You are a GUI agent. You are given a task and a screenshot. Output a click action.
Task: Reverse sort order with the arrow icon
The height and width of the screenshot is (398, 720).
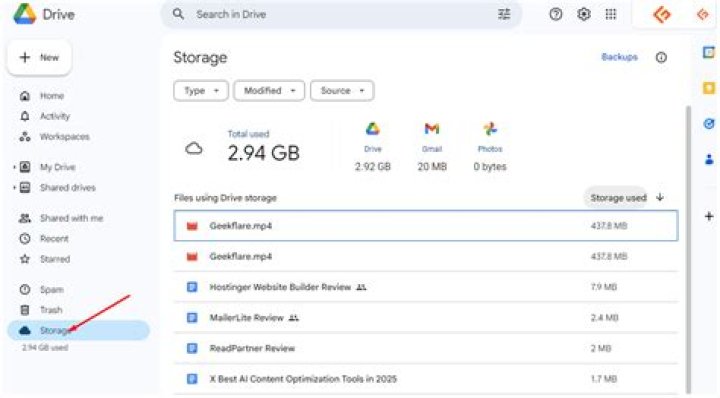point(660,197)
